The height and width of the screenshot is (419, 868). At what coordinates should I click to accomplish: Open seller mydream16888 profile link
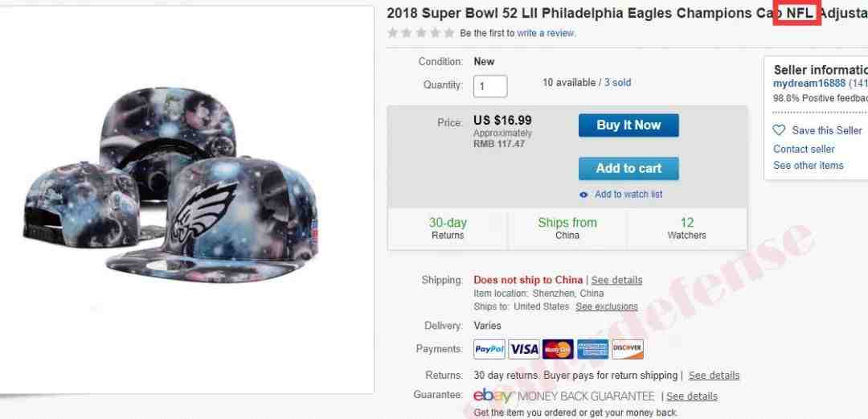coord(809,83)
